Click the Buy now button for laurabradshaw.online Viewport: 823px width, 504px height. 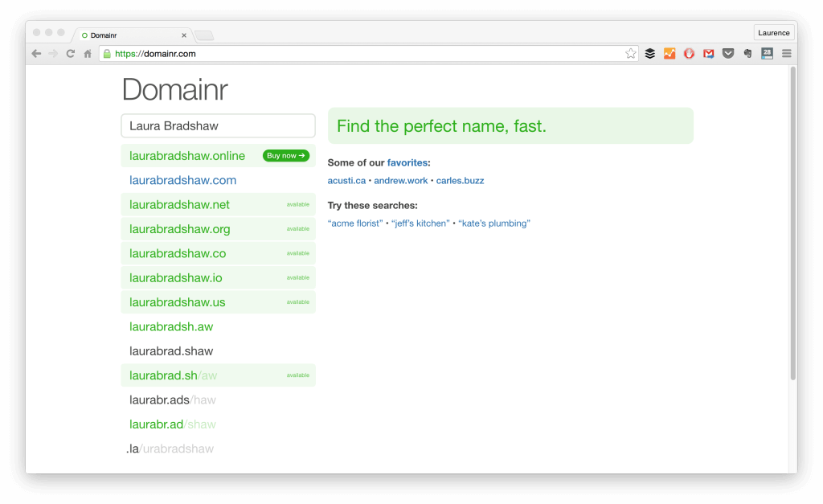pyautogui.click(x=285, y=155)
